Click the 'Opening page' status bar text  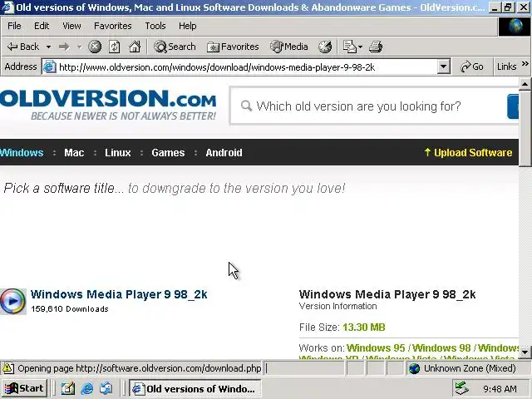[140, 368]
